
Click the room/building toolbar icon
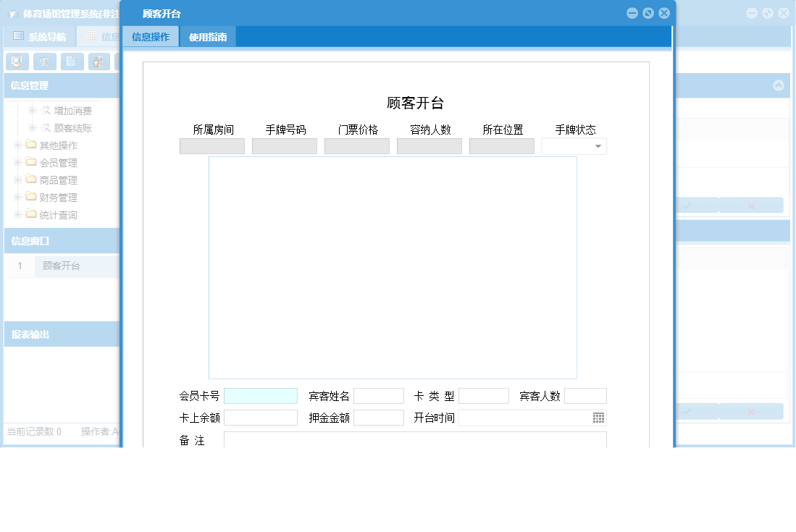[45, 62]
